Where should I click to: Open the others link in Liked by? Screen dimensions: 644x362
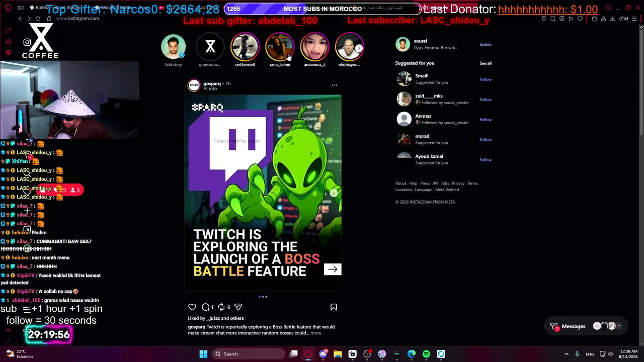[x=236, y=318]
